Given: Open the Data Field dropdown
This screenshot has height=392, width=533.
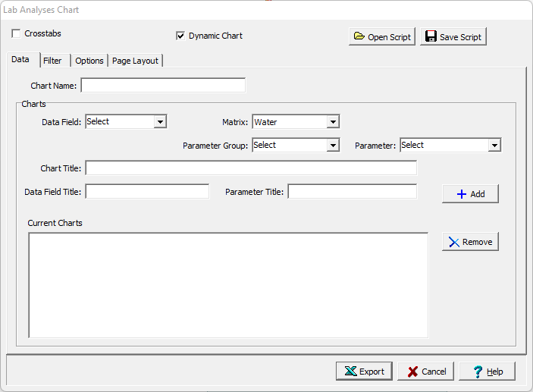Looking at the screenshot, I should point(159,121).
